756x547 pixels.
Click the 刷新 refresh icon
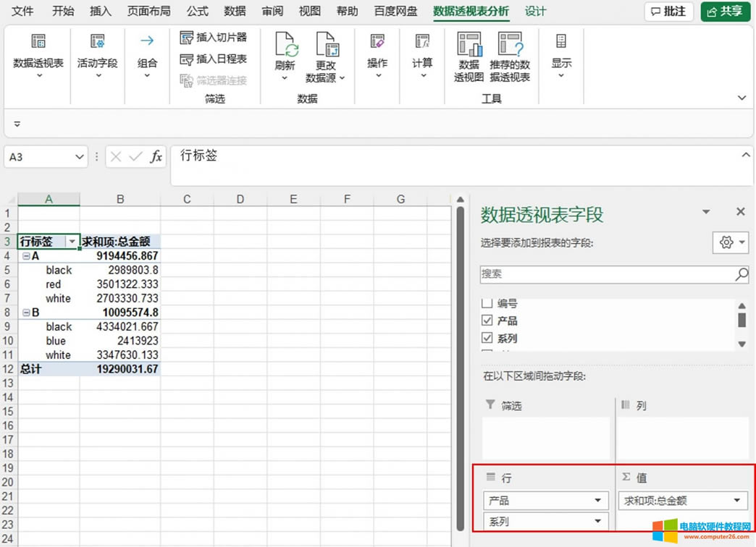point(286,45)
